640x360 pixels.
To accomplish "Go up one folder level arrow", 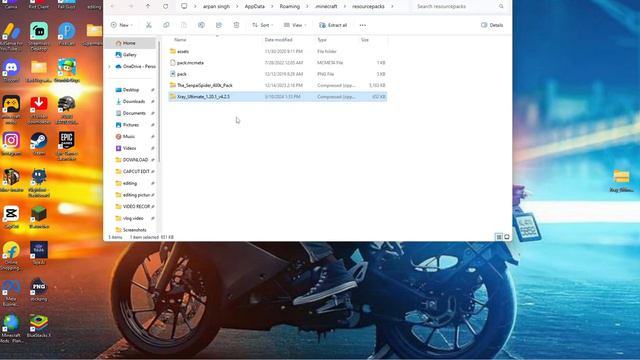I will (x=148, y=7).
